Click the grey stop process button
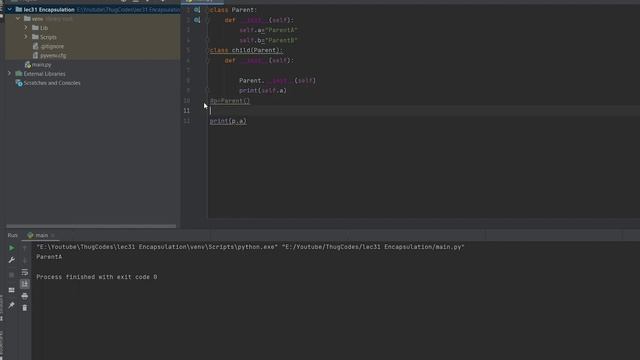 [x=11, y=275]
